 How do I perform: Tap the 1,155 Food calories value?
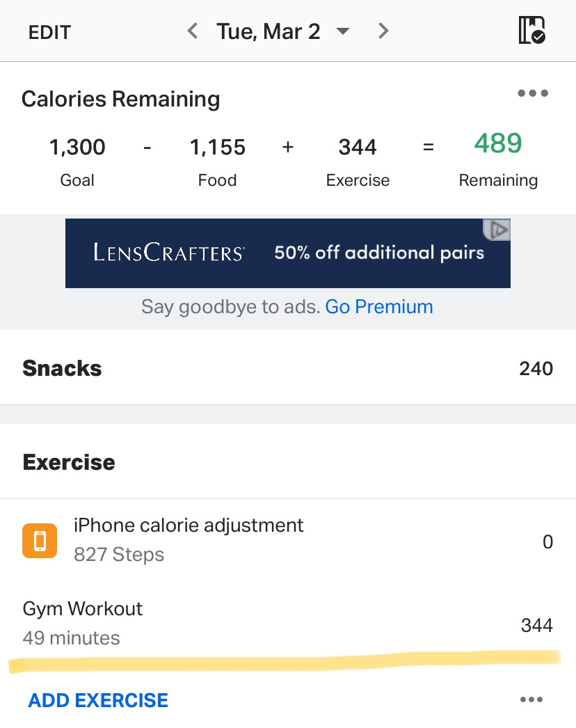217,147
